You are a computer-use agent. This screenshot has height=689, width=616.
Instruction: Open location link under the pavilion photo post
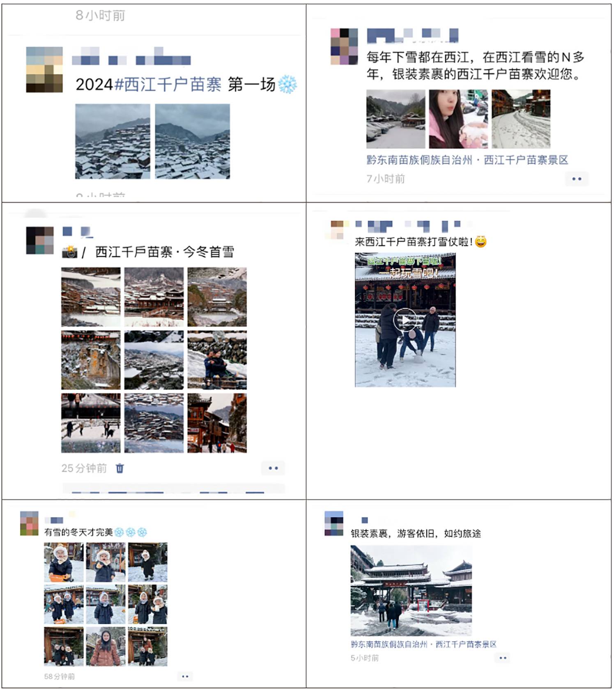click(423, 644)
